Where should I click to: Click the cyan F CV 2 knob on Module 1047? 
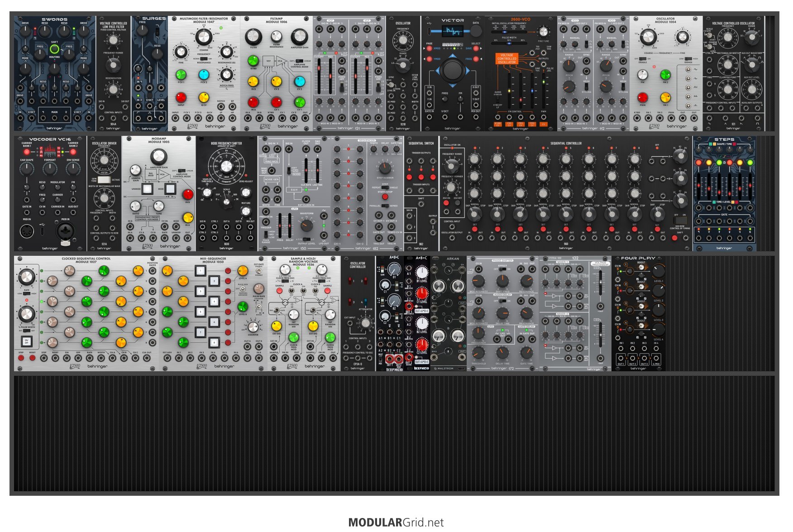pyautogui.click(x=204, y=74)
